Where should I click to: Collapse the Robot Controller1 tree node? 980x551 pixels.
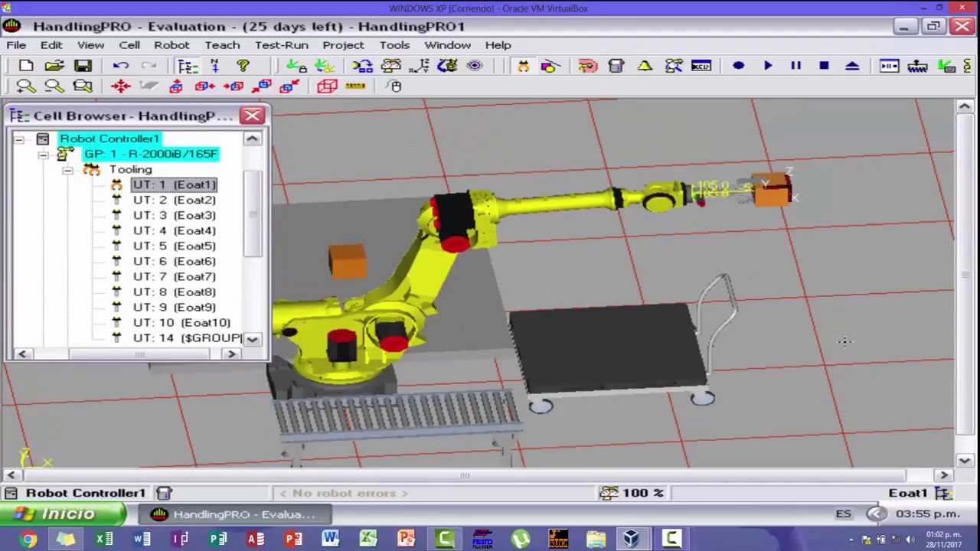[19, 139]
